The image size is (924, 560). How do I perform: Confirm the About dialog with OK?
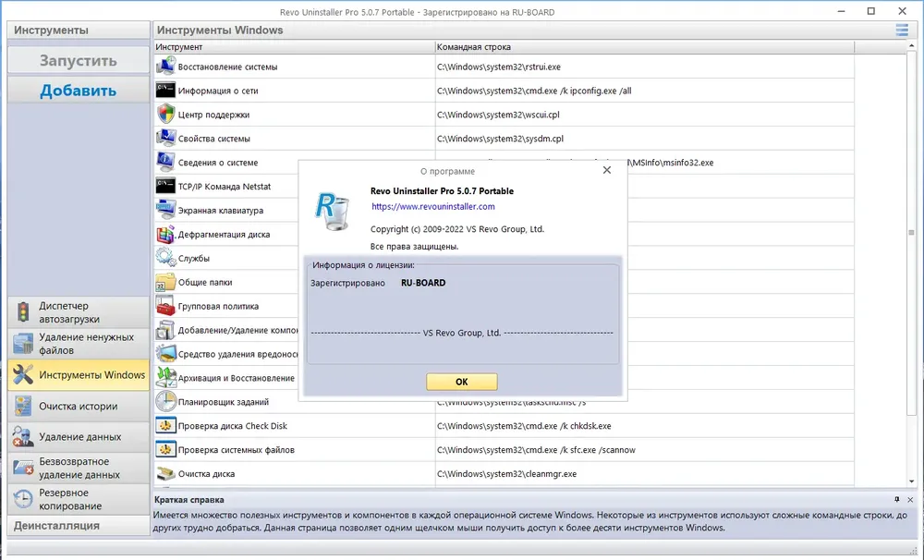(x=461, y=382)
